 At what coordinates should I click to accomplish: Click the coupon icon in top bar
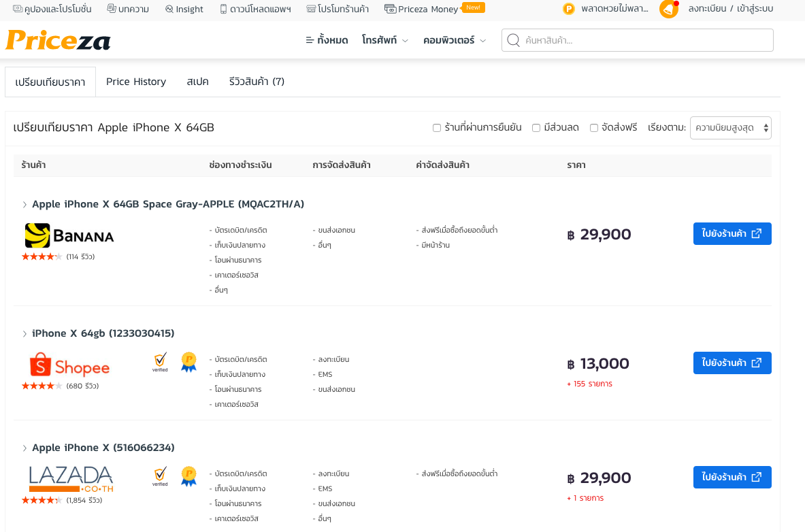(18, 9)
